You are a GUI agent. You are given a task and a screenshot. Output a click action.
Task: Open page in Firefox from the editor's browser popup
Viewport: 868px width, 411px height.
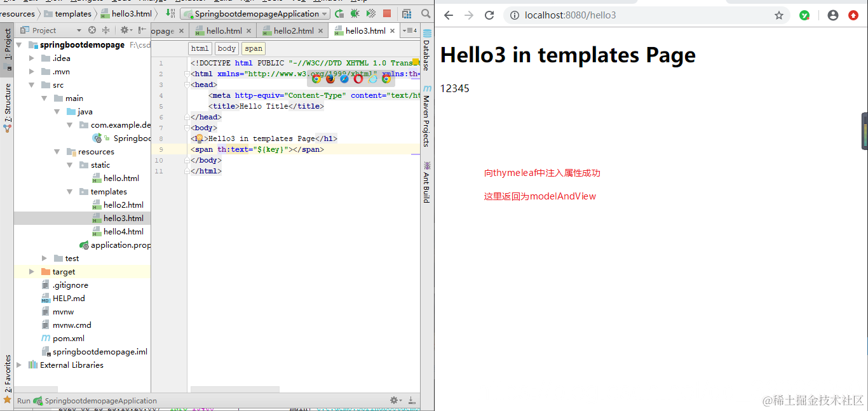tap(330, 79)
